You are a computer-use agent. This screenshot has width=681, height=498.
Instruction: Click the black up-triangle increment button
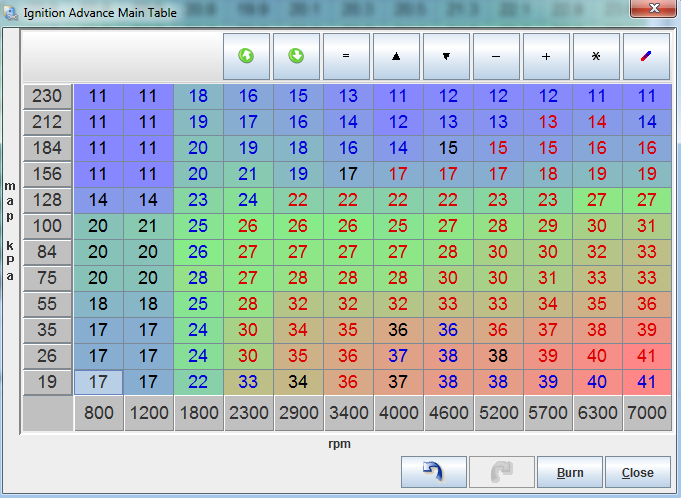[397, 56]
